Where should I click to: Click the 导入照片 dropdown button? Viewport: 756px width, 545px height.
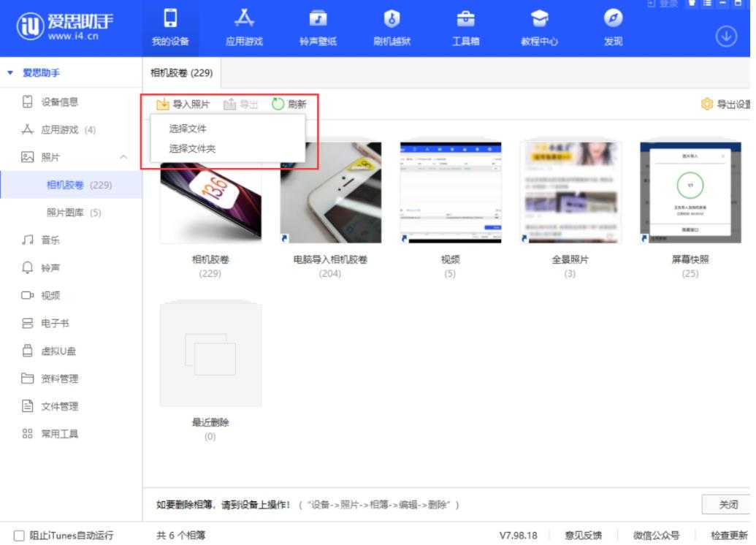point(183,104)
